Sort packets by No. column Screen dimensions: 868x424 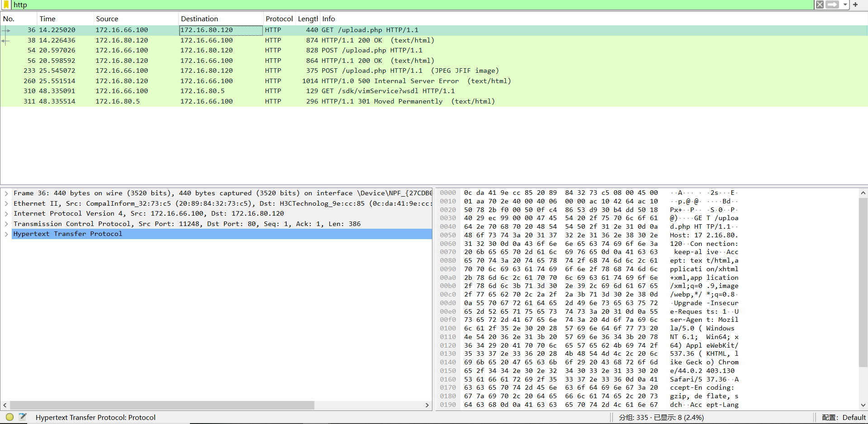click(x=19, y=19)
